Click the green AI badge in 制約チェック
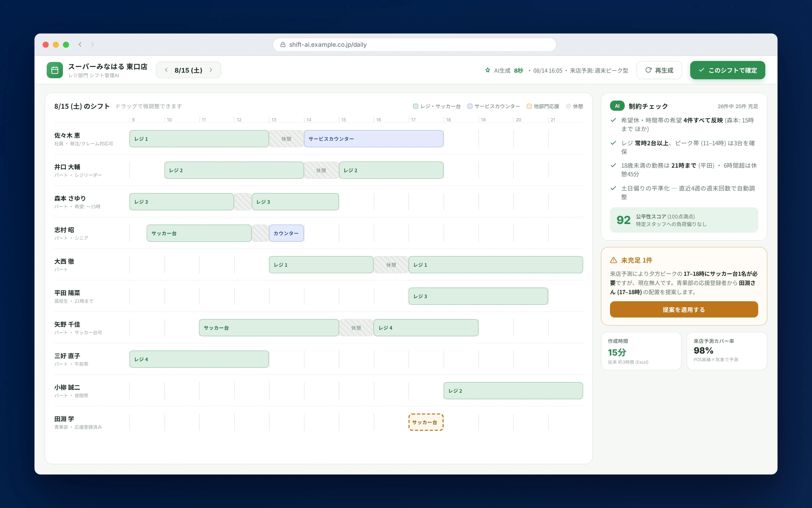Image resolution: width=812 pixels, height=508 pixels. 617,106
